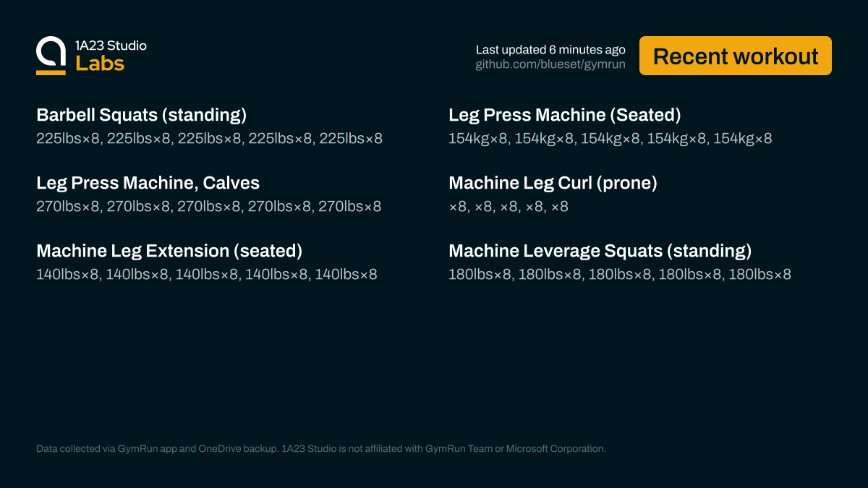Click the 154kg×8 sets line
The height and width of the screenshot is (488, 868).
610,138
